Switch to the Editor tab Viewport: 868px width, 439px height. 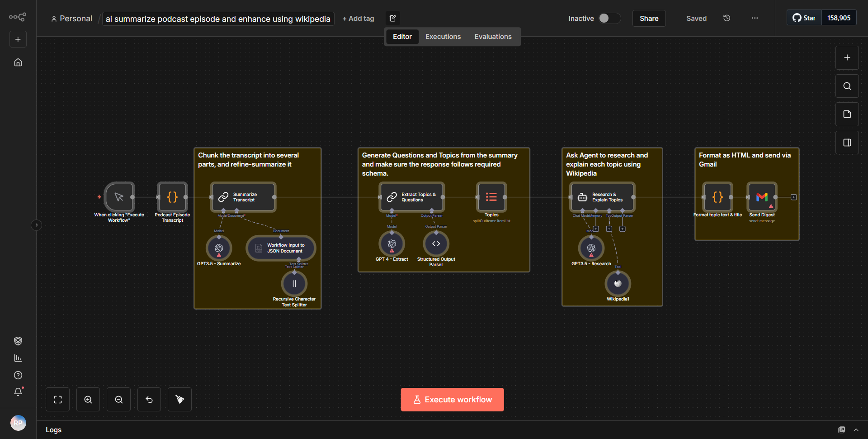pyautogui.click(x=402, y=37)
